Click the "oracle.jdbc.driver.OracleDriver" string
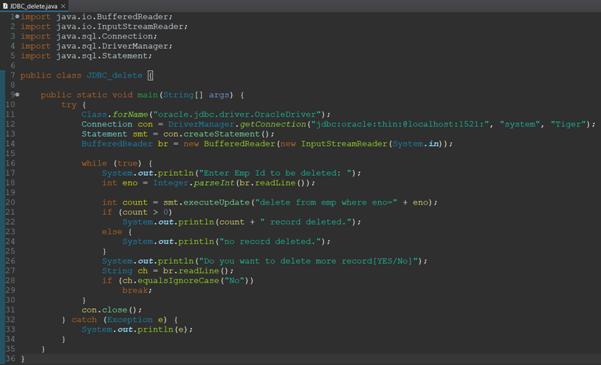This screenshot has width=601, height=365. point(237,114)
